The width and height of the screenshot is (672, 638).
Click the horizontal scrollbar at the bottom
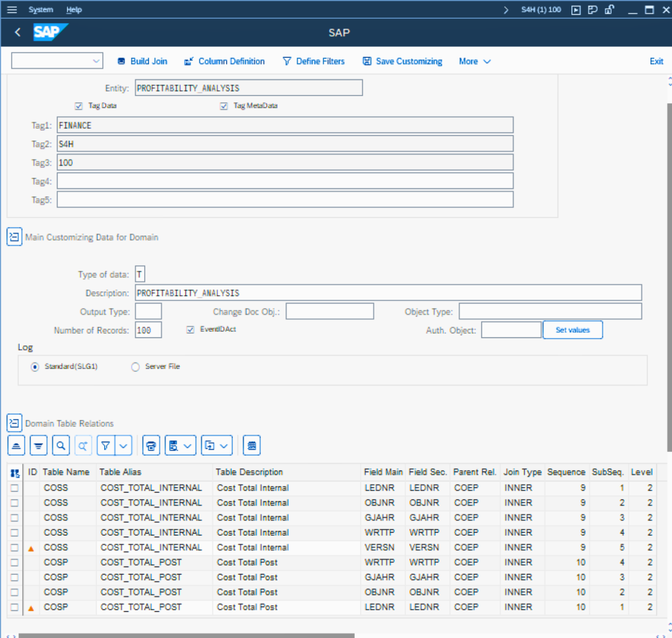pyautogui.click(x=186, y=635)
